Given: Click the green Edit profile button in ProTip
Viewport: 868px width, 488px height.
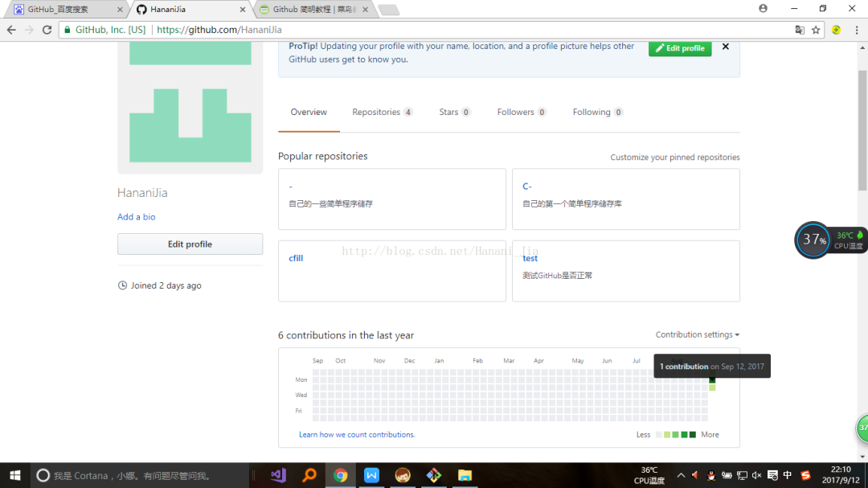Looking at the screenshot, I should click(x=680, y=48).
